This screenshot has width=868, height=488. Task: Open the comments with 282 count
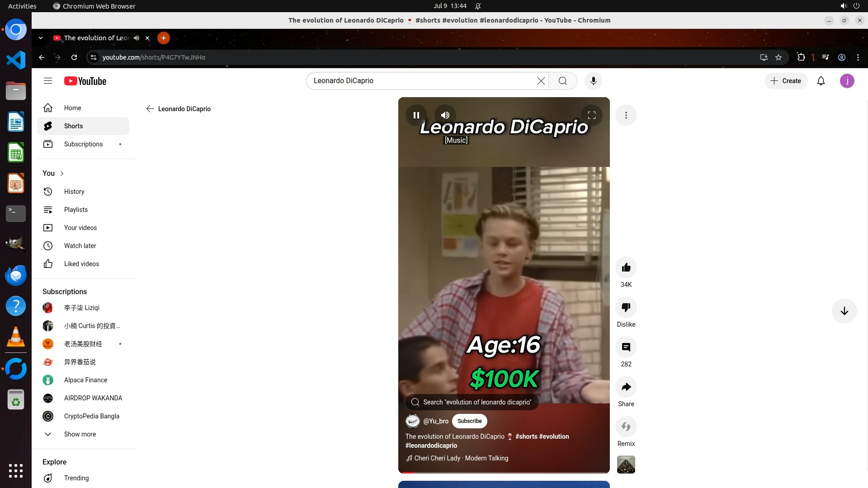tap(626, 347)
